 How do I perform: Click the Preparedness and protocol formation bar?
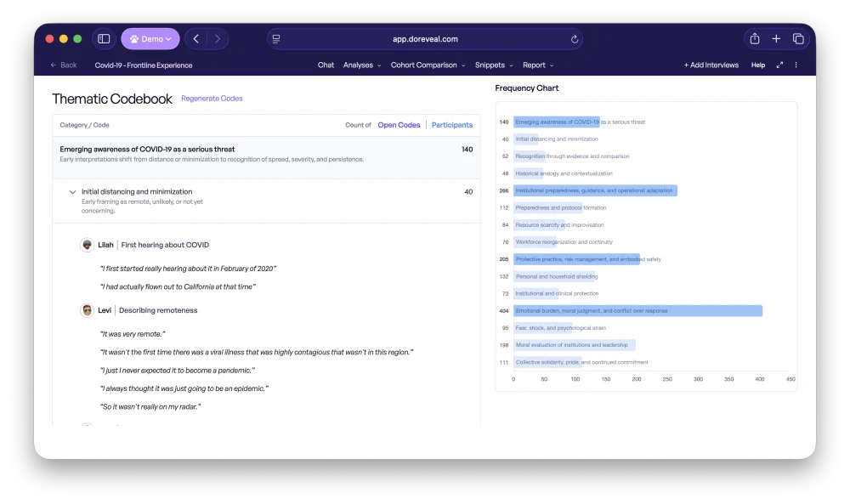tap(547, 207)
